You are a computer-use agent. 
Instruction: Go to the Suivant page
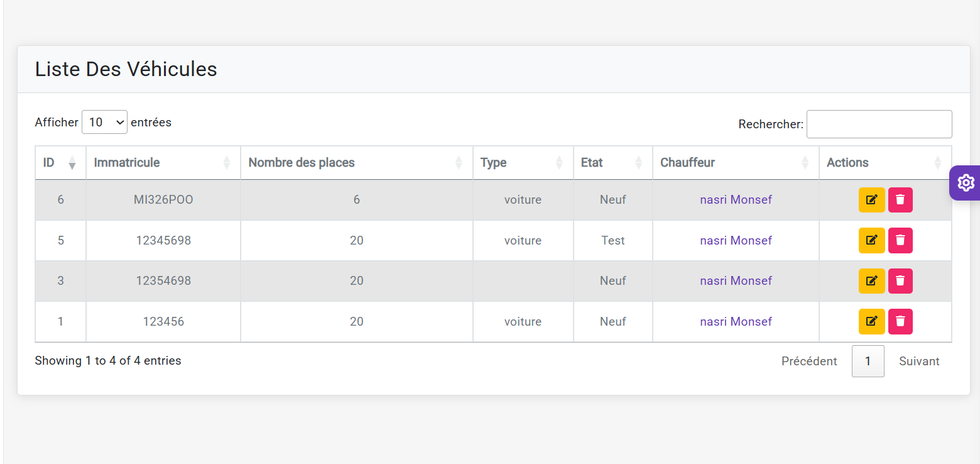(x=919, y=361)
